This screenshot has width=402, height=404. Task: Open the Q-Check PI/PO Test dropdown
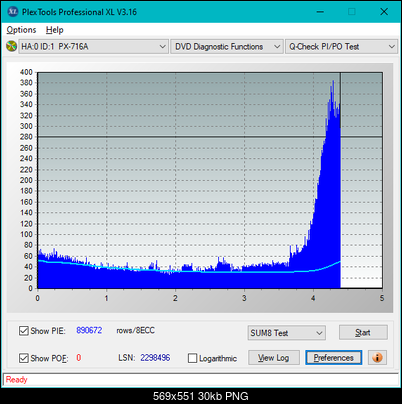(x=341, y=47)
